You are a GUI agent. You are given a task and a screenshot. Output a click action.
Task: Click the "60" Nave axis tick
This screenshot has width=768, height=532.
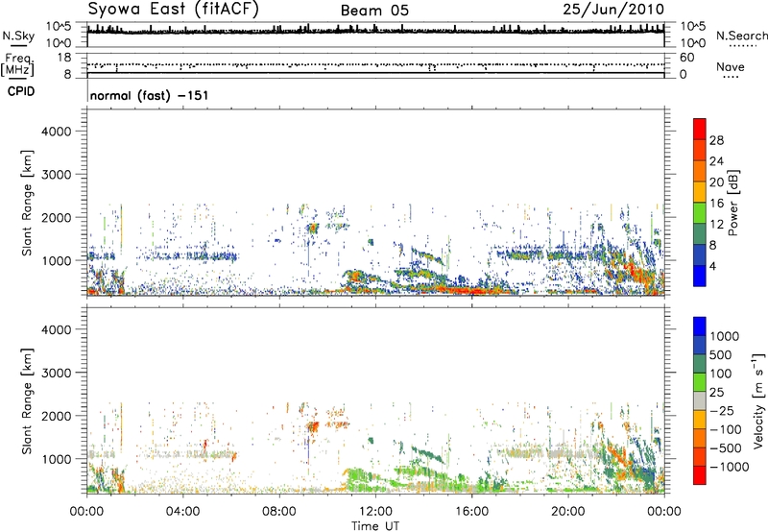[686, 58]
